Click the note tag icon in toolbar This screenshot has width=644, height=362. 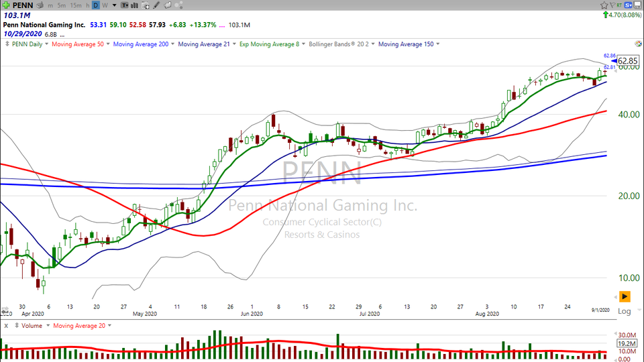click(167, 5)
